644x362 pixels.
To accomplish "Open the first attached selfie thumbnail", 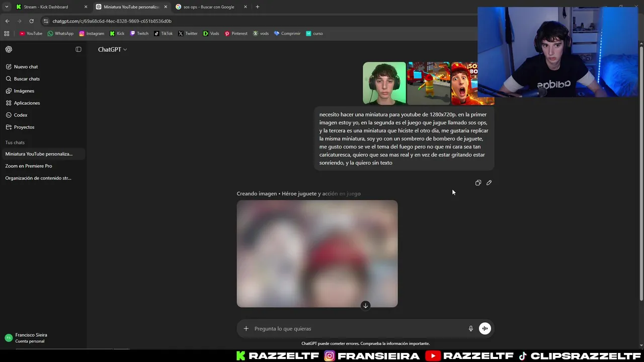I will 384,83.
